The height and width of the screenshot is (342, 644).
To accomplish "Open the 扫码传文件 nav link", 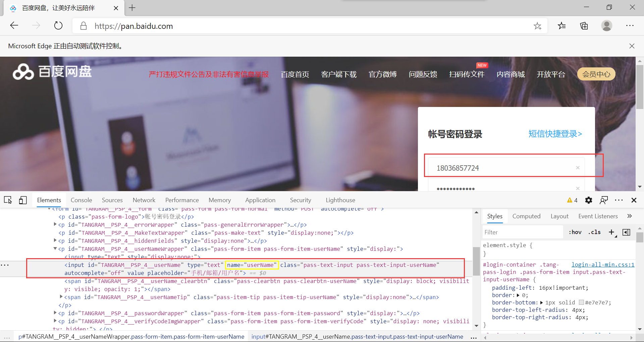I will (467, 74).
